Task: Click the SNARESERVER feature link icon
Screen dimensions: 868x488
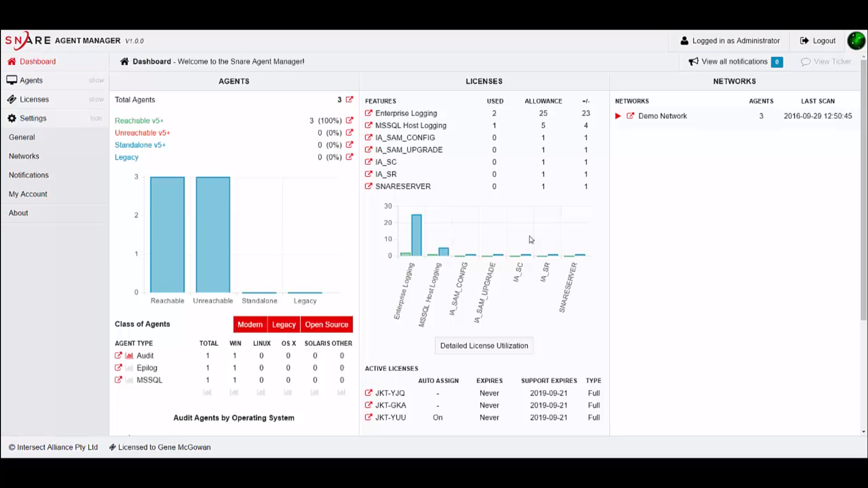Action: pos(368,186)
